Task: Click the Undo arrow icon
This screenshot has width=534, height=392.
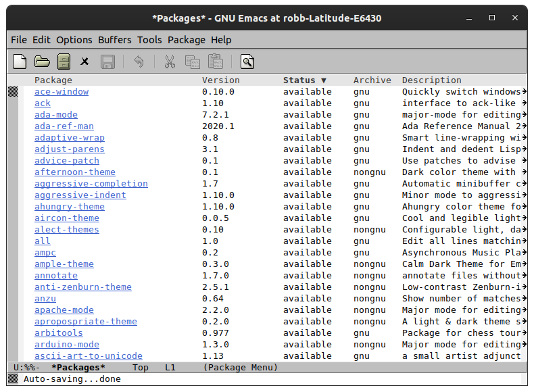Action: pos(139,62)
